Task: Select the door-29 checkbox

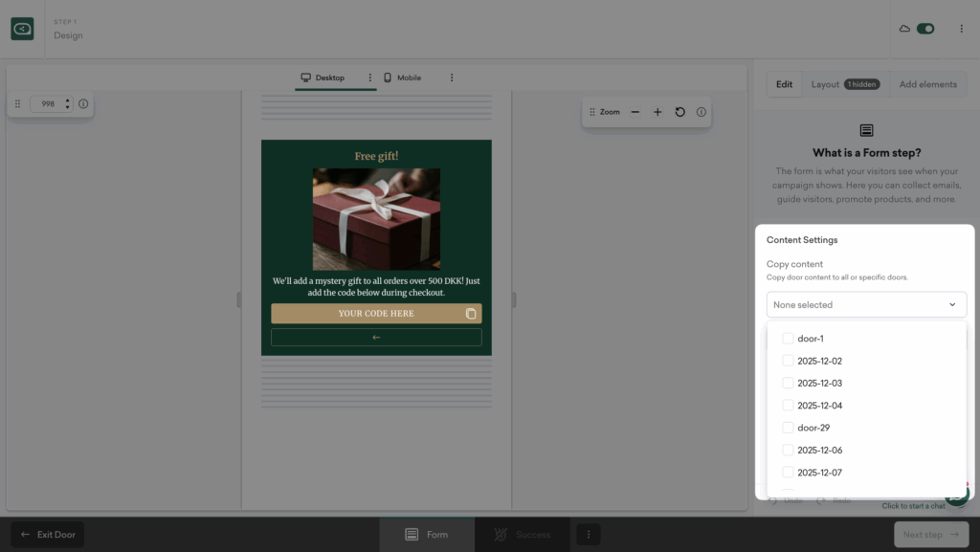Action: [788, 428]
